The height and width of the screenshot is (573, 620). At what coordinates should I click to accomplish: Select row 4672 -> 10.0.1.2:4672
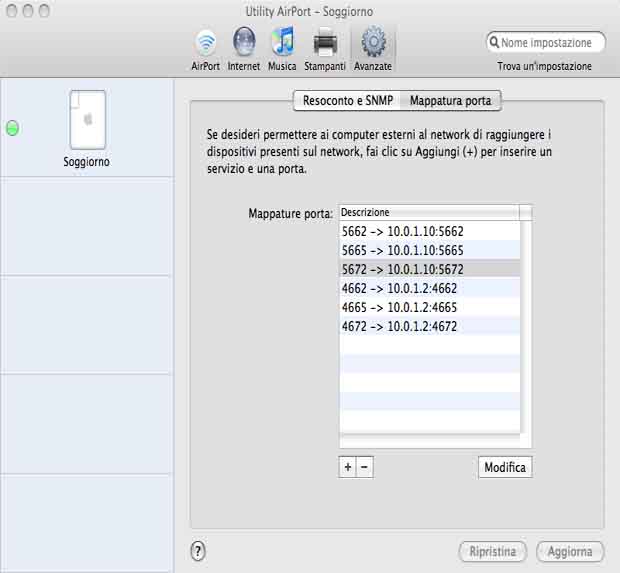pos(430,326)
